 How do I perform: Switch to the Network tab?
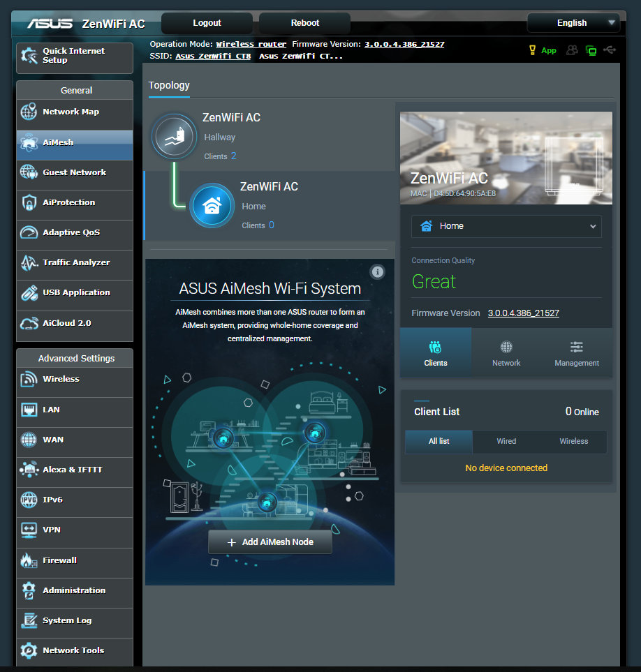click(506, 353)
